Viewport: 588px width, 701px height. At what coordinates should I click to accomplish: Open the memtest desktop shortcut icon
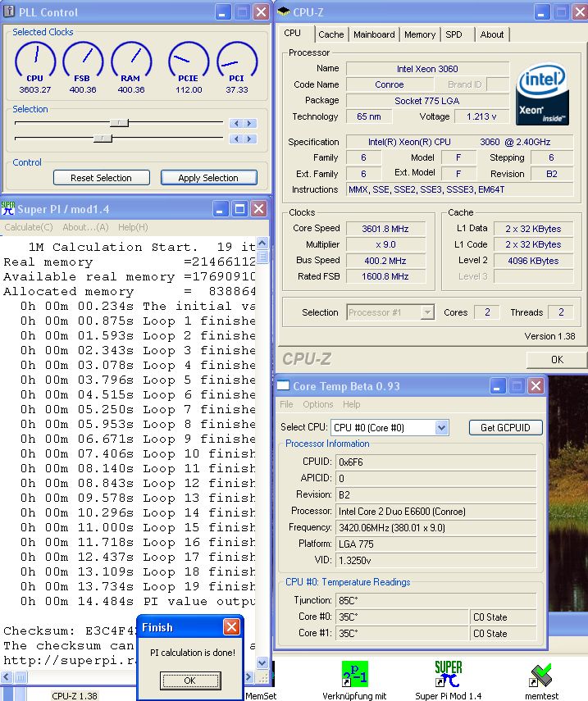point(541,676)
